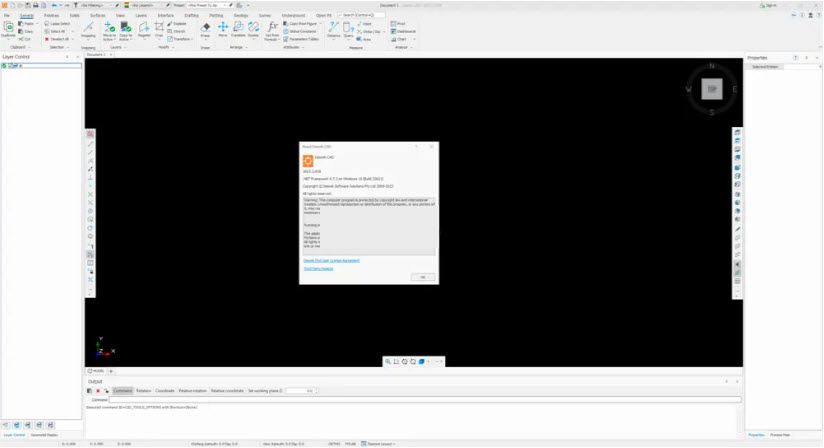
Task: Toggle Coordinate mode in Output toolbar
Action: pos(164,391)
